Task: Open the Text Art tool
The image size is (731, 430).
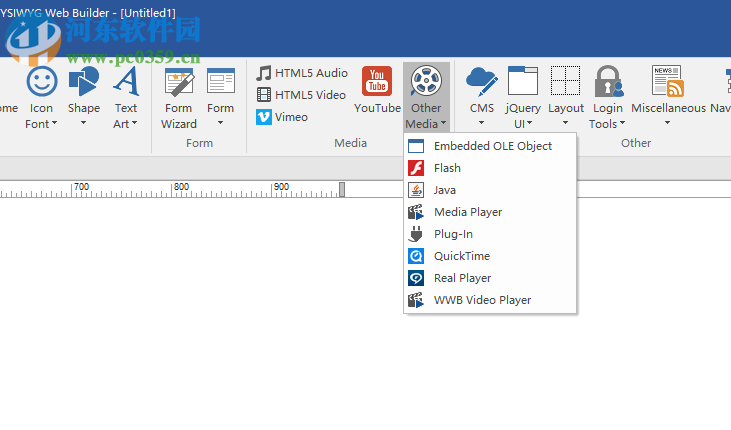Action: [126, 81]
